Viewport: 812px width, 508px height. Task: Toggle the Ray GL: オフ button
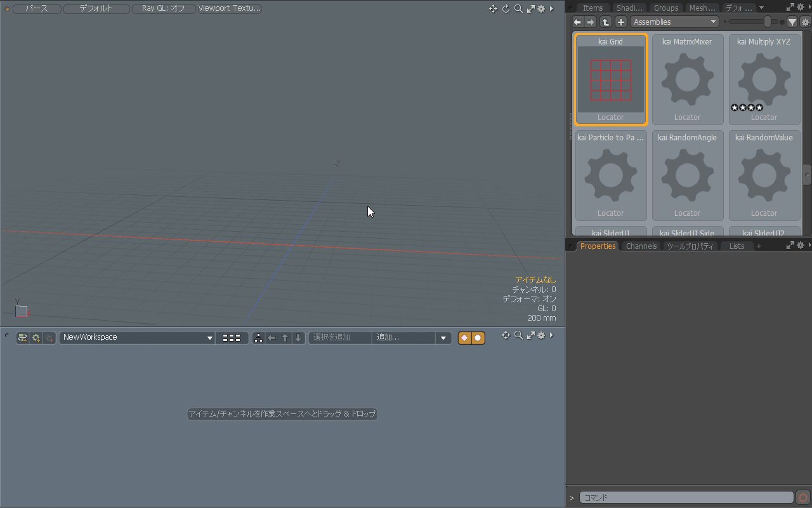tap(164, 8)
